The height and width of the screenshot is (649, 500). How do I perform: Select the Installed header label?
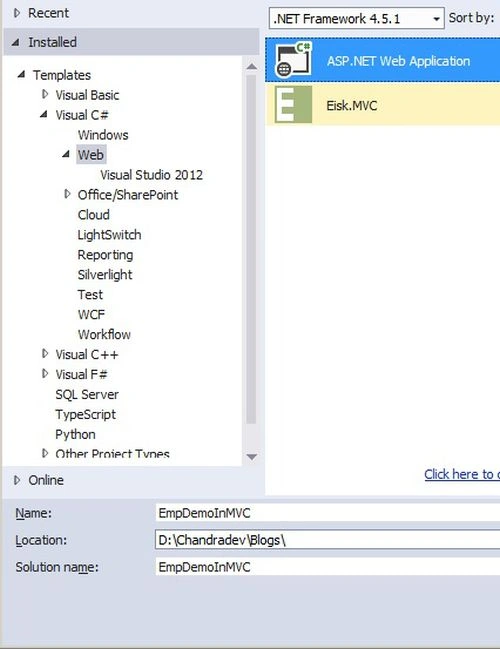pyautogui.click(x=52, y=42)
